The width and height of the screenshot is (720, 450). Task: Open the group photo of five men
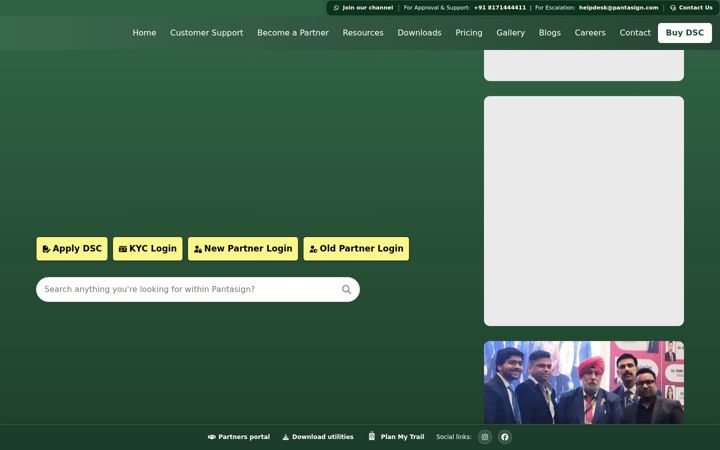(584, 382)
